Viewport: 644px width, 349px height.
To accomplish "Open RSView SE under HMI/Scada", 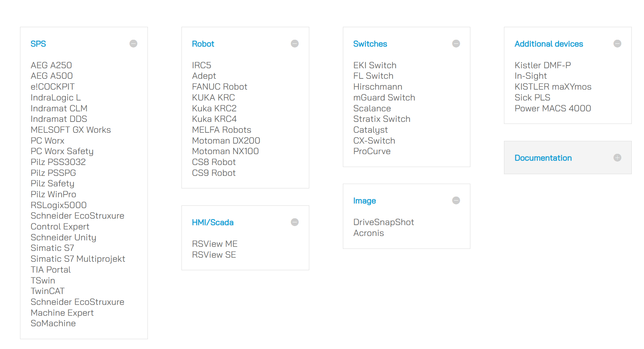I will [214, 255].
